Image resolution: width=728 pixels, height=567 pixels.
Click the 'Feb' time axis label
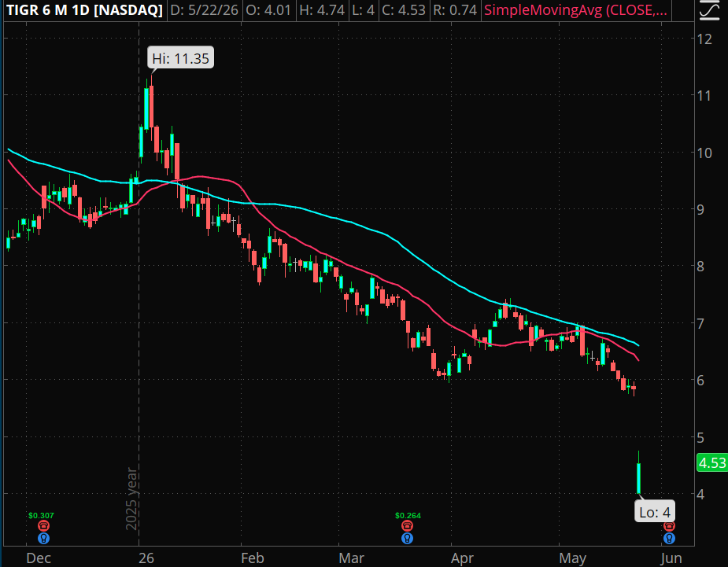(x=253, y=558)
